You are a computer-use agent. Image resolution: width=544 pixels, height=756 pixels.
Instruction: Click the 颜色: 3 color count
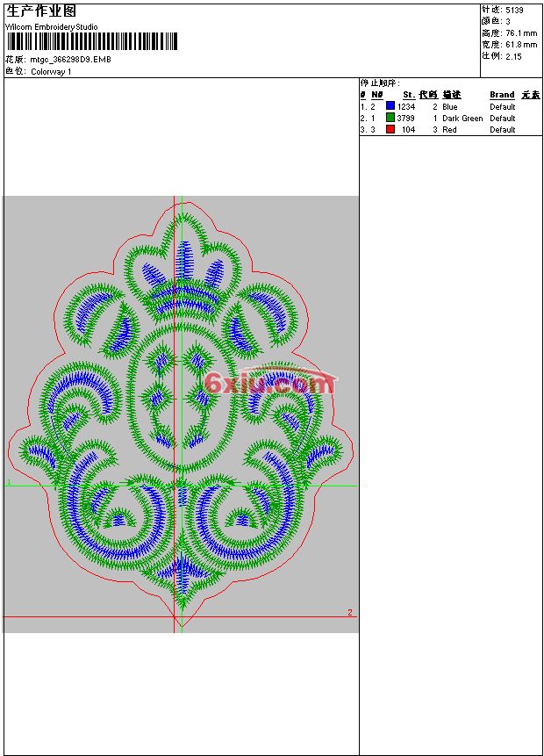(496, 21)
